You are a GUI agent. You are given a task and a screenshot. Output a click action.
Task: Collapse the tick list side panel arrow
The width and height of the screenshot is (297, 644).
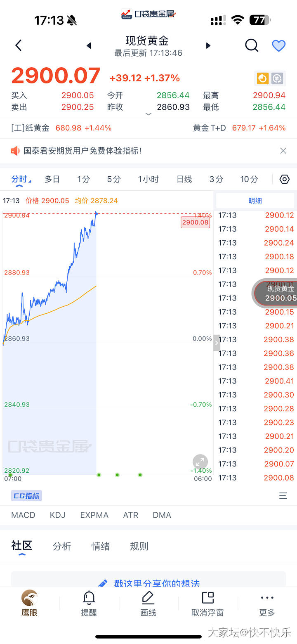click(217, 343)
